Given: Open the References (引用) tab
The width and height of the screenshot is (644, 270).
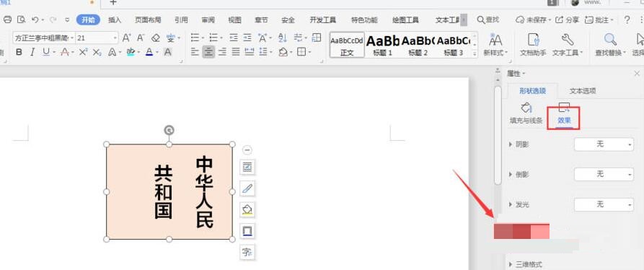Looking at the screenshot, I should 181,19.
